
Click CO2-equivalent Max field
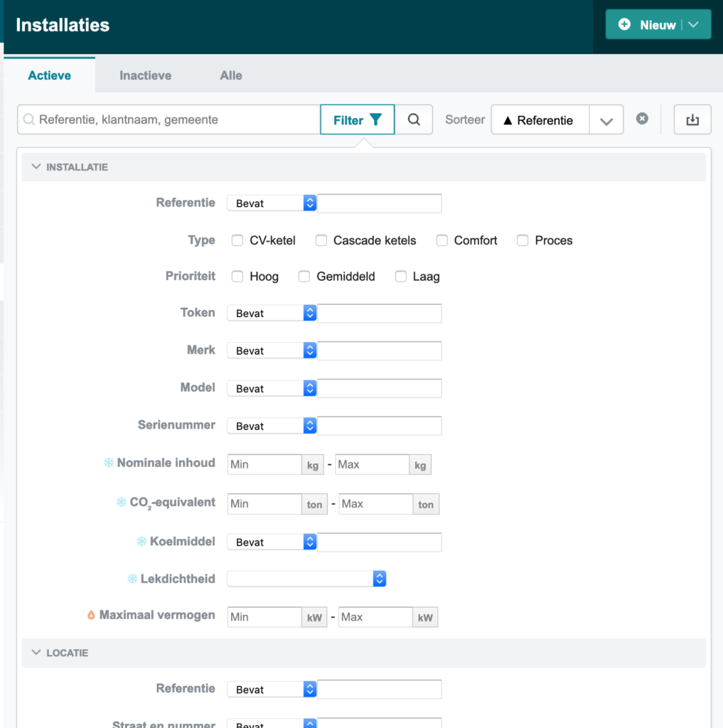coord(376,504)
